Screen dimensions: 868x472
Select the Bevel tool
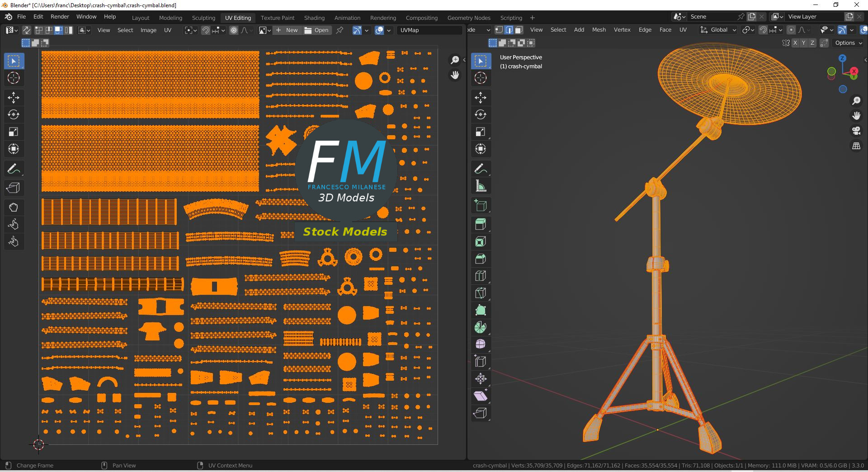click(x=481, y=259)
